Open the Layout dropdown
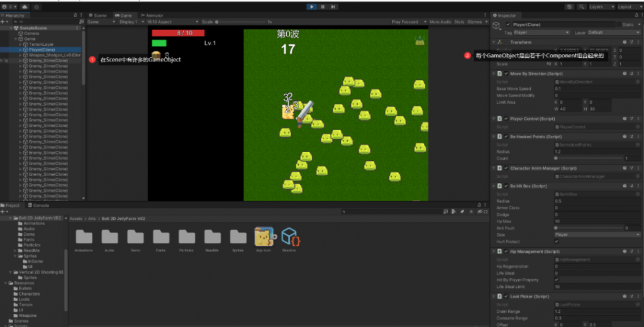 [x=630, y=7]
